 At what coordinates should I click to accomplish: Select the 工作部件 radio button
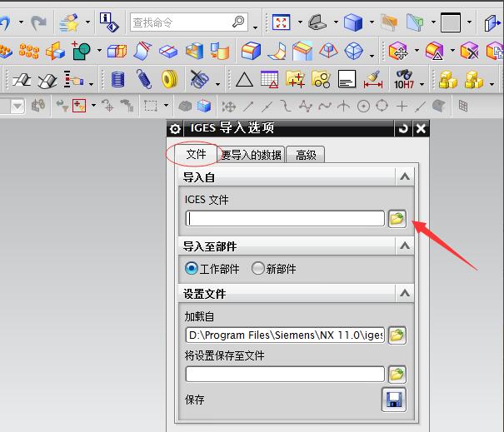tap(192, 269)
